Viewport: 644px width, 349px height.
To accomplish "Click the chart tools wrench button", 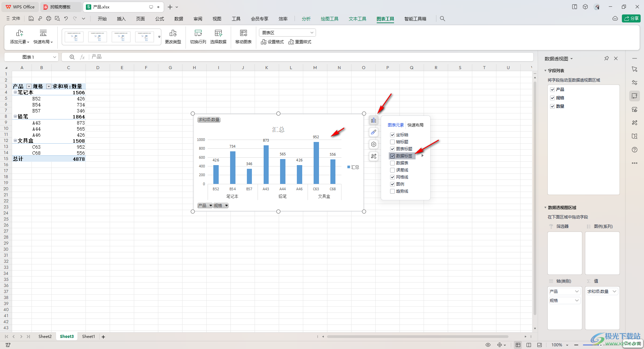I will click(x=374, y=156).
